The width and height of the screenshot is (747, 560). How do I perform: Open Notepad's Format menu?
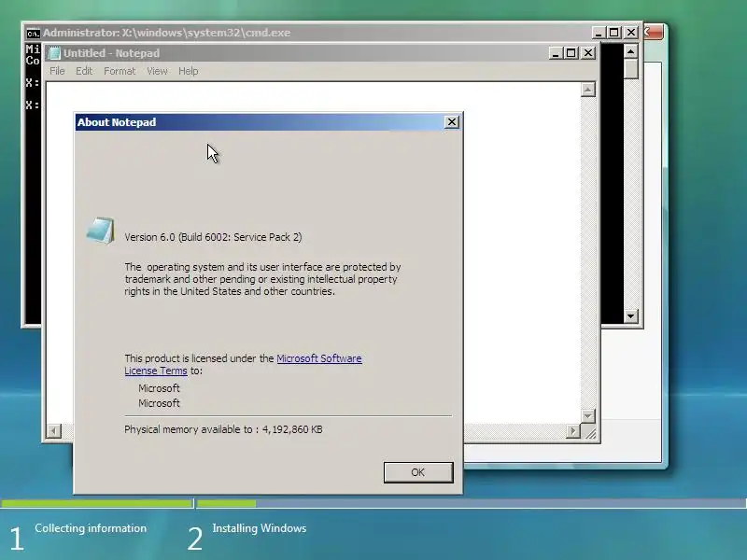click(x=120, y=71)
